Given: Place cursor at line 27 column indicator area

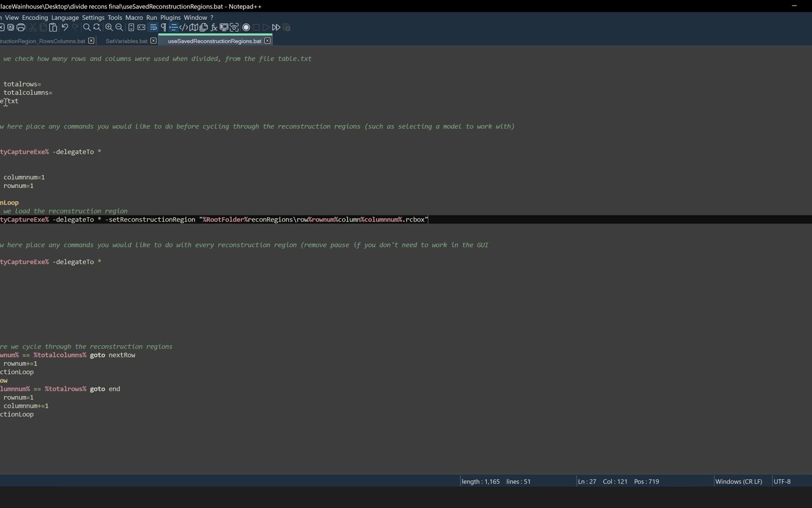Looking at the screenshot, I should [x=586, y=481].
